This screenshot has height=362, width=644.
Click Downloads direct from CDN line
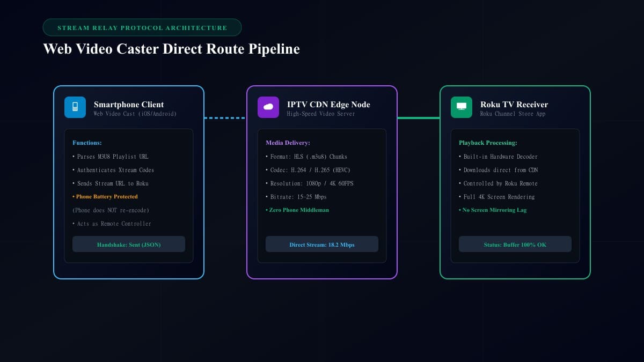point(498,170)
